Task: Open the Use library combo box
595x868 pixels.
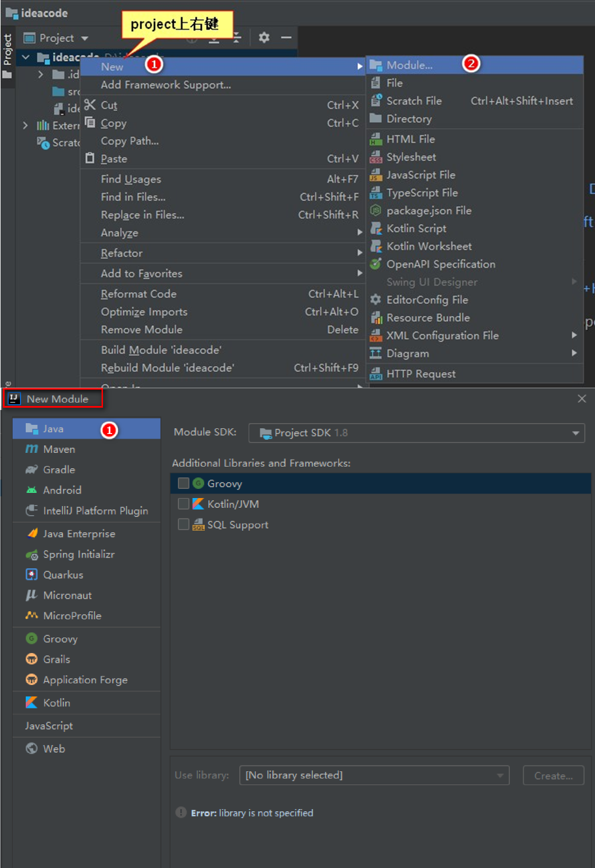Action: pos(374,775)
